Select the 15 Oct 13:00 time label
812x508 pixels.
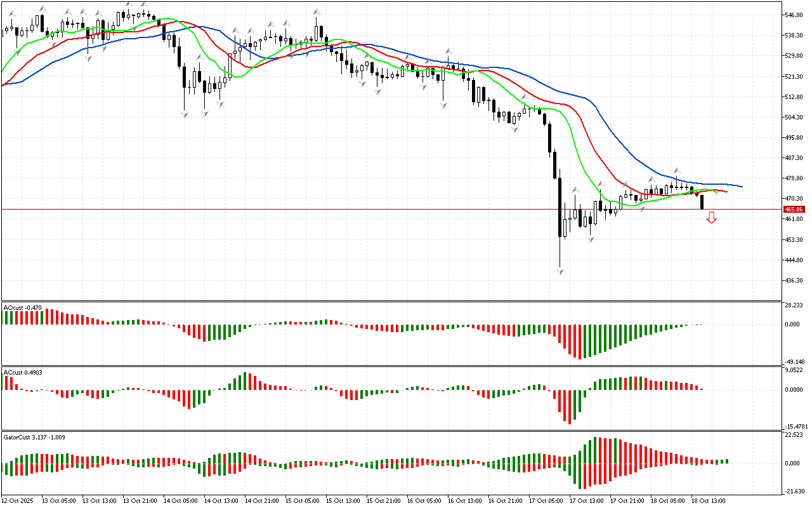(343, 500)
